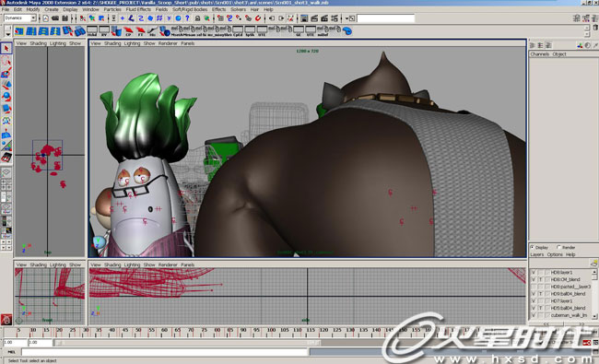Open Panels menu in main perspective panel
Screen dimensions: 599x364
[188, 43]
